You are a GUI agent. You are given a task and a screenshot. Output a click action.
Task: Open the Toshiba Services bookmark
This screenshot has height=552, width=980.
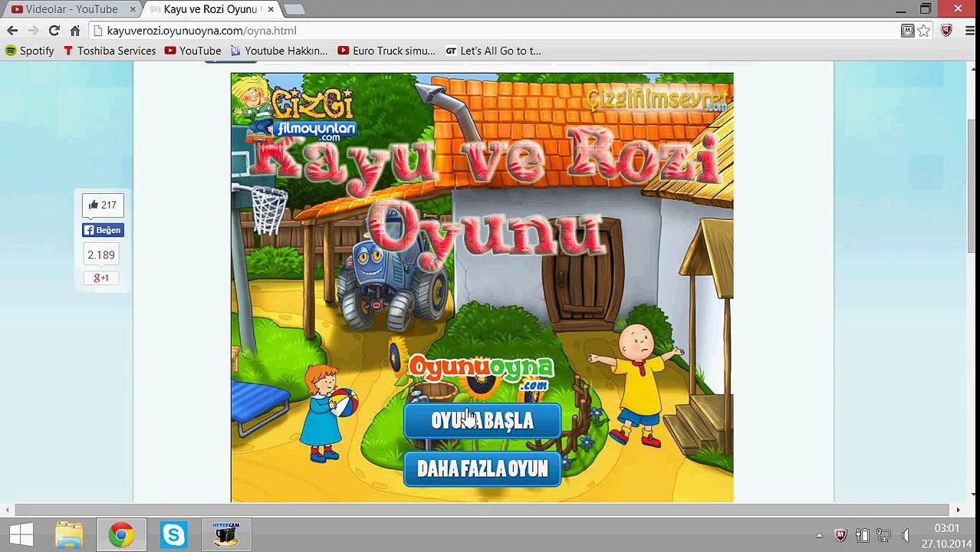(109, 51)
